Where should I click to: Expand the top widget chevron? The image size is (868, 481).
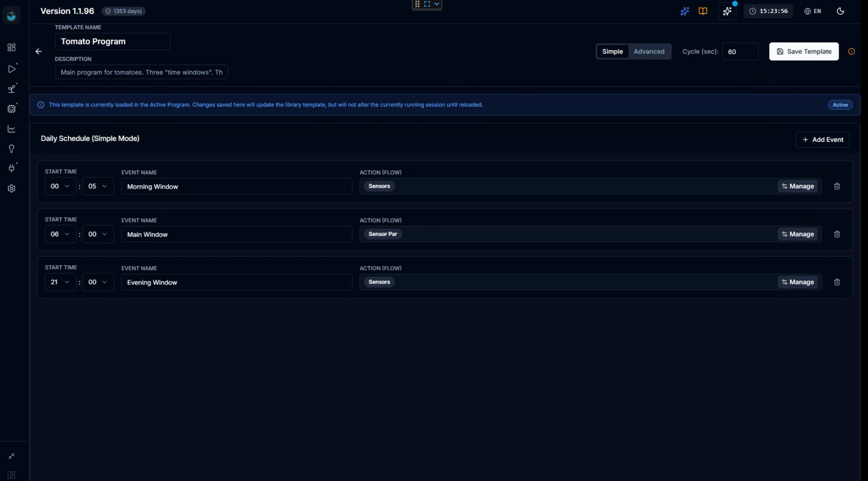(437, 4)
